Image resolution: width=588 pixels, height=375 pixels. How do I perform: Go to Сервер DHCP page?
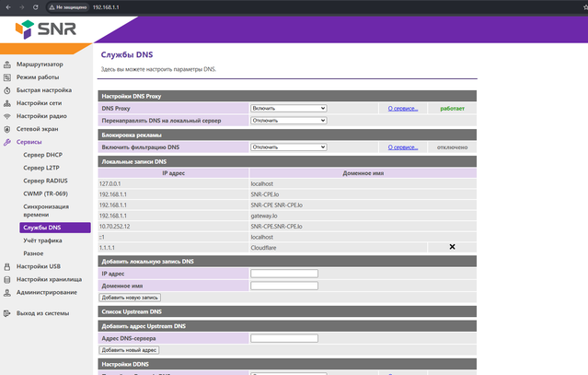point(42,155)
